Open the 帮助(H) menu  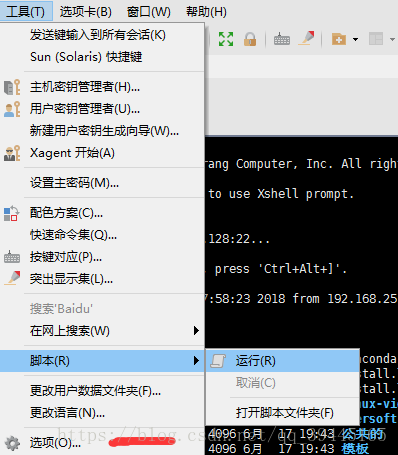206,12
